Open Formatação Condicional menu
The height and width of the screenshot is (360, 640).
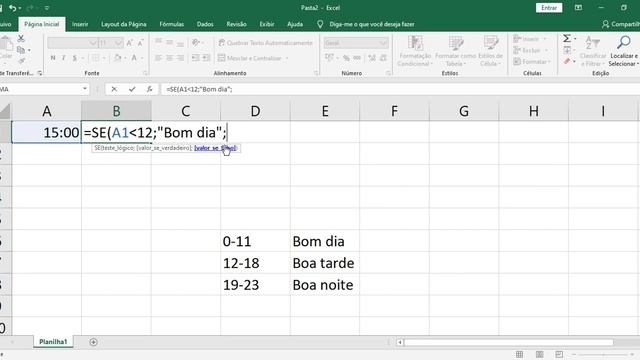point(415,51)
